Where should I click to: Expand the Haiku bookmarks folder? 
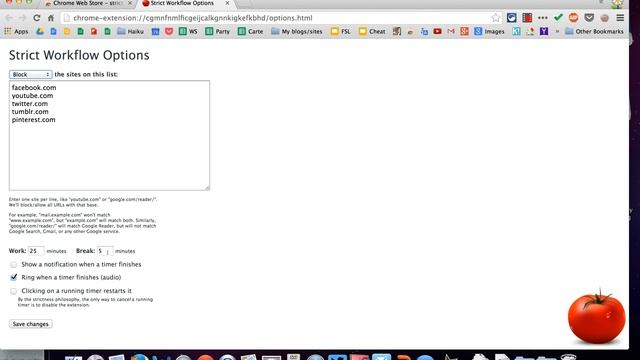(x=130, y=31)
